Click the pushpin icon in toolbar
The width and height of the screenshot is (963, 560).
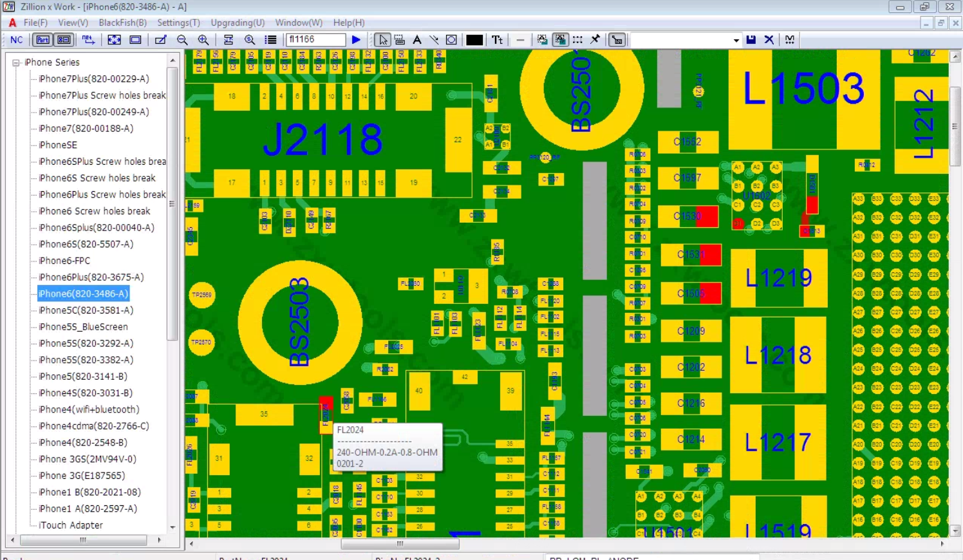595,40
